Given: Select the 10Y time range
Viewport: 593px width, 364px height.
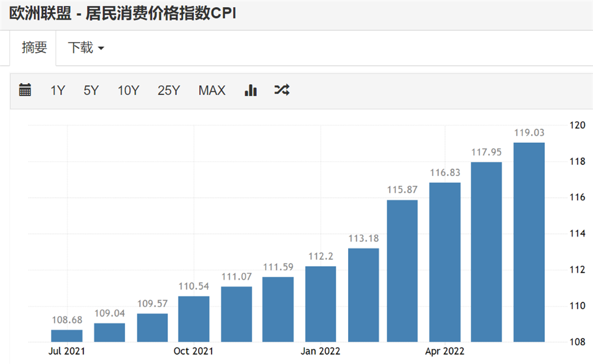Looking at the screenshot, I should (128, 90).
